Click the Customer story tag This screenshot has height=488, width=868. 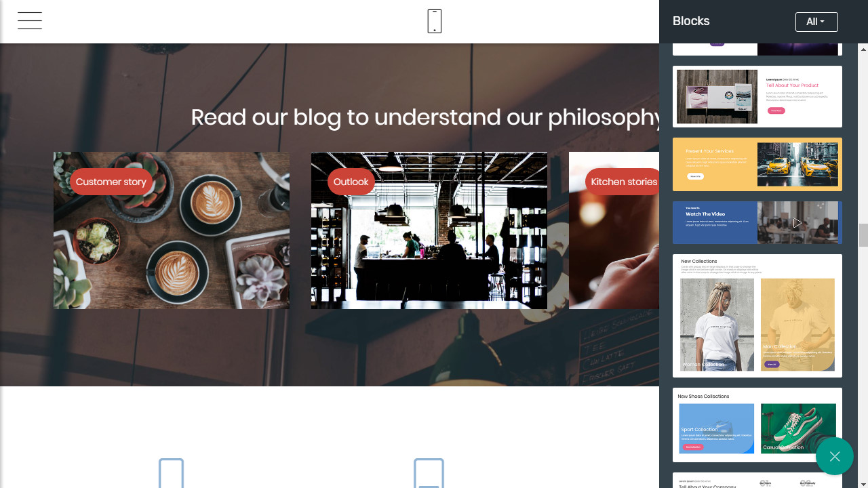tap(111, 182)
